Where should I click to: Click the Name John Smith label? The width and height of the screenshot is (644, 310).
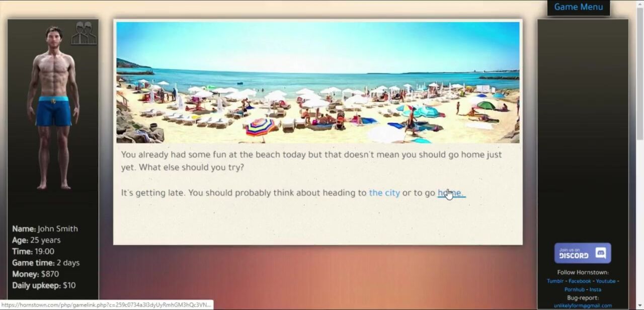point(45,229)
